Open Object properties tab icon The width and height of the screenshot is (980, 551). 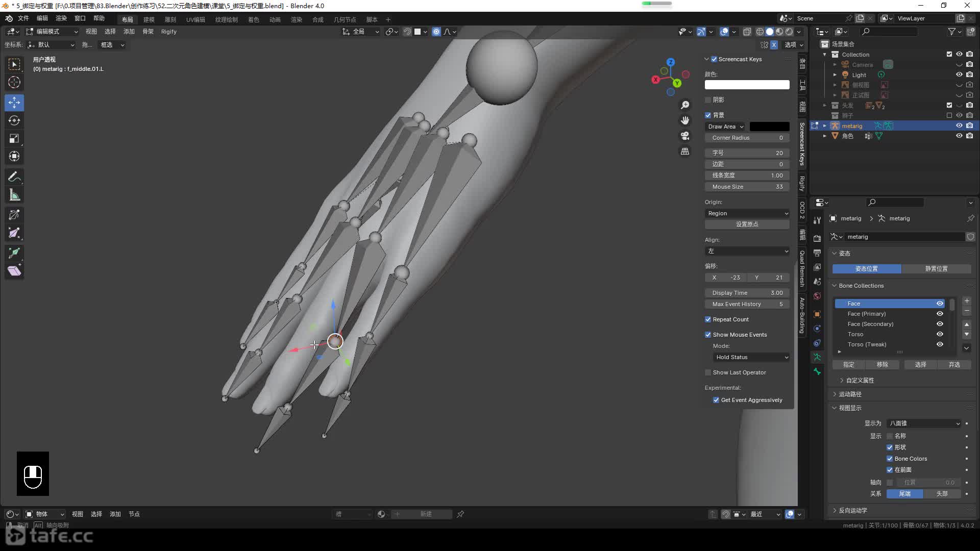[x=817, y=314]
